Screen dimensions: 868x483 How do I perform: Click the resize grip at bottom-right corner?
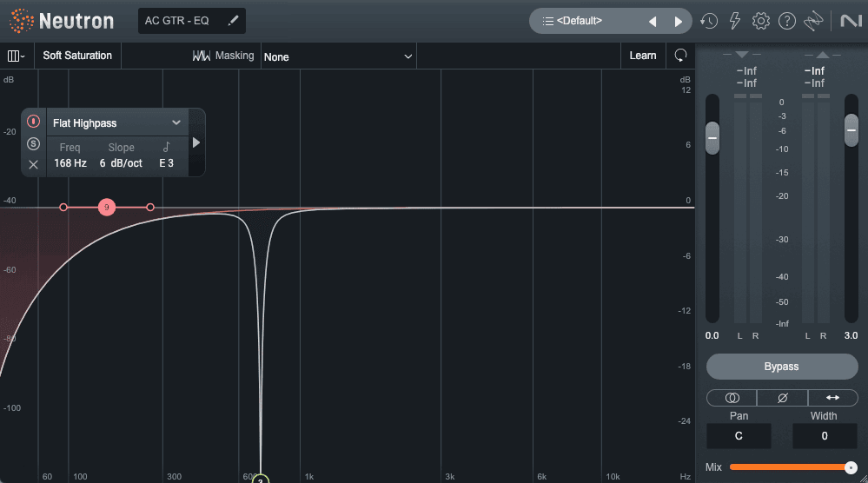(864, 479)
